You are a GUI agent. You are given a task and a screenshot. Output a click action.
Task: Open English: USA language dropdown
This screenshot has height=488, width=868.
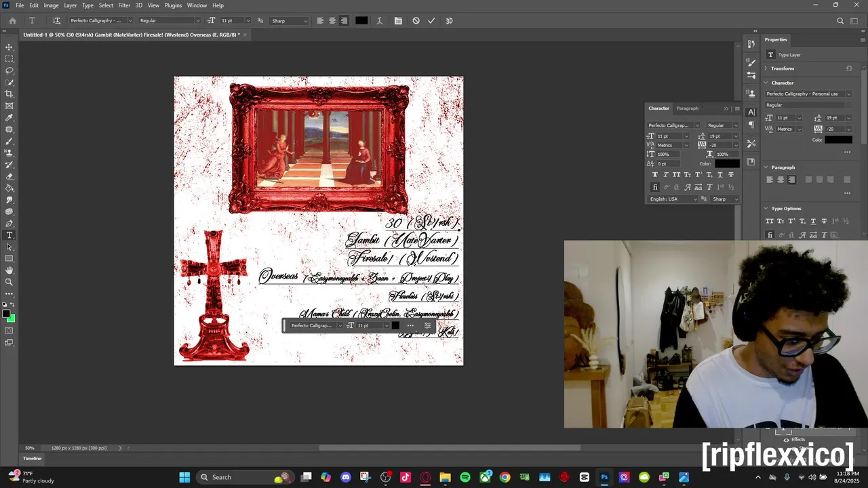pyautogui.click(x=673, y=199)
